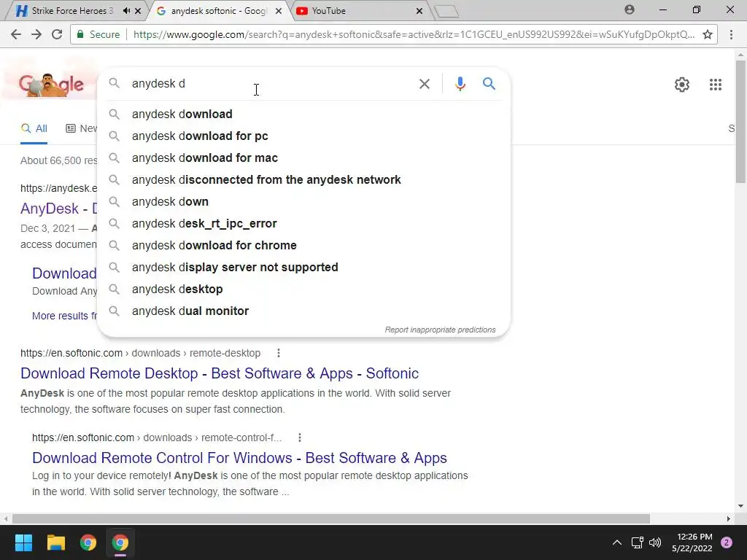
Task: Click into the 'anydesk d' search field
Action: pyautogui.click(x=271, y=84)
